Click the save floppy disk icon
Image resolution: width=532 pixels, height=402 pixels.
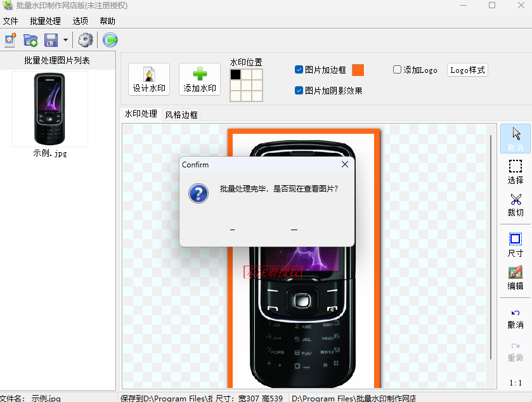click(x=51, y=40)
